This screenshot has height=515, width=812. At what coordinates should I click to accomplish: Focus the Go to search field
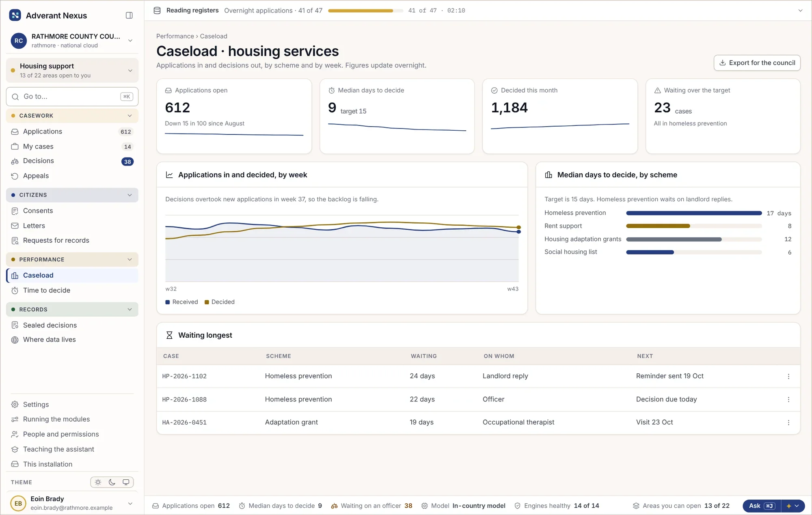point(72,97)
